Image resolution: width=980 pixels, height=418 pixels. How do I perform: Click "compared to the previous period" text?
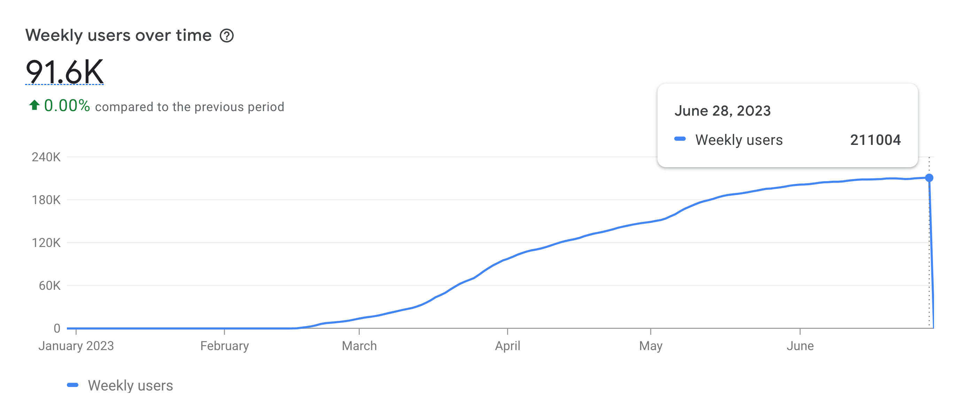(189, 107)
